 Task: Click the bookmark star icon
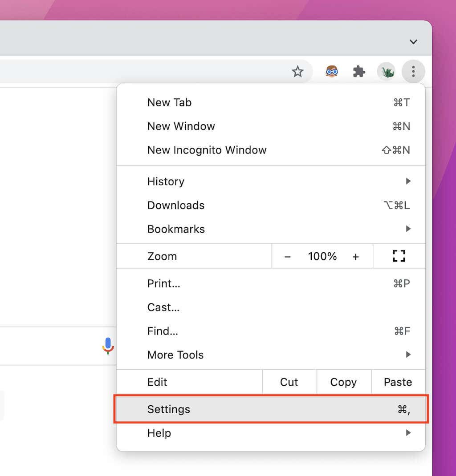tap(297, 72)
